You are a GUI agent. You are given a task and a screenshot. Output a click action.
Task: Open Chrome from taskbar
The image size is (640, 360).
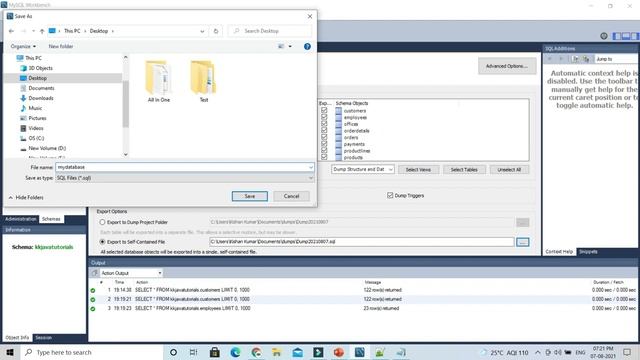[x=256, y=352]
